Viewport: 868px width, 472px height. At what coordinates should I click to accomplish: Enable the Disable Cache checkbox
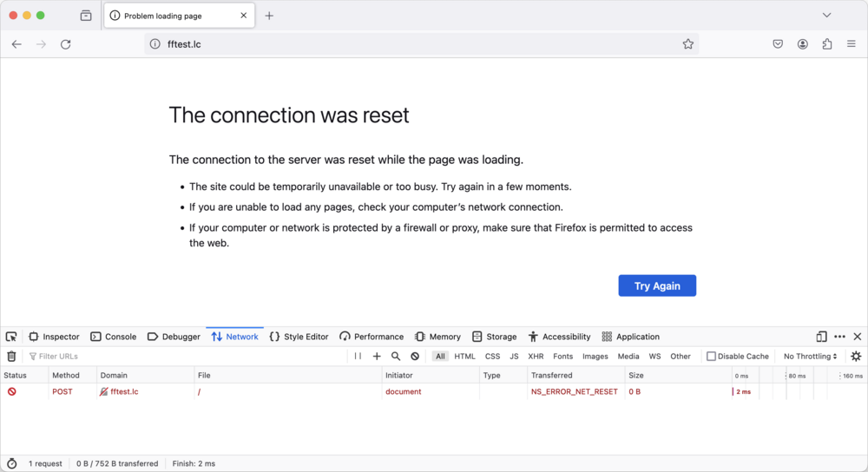711,357
